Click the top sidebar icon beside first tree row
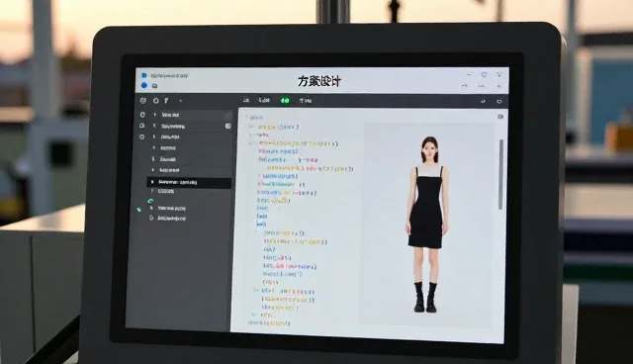Viewport: 633px width, 364px height. [x=142, y=115]
